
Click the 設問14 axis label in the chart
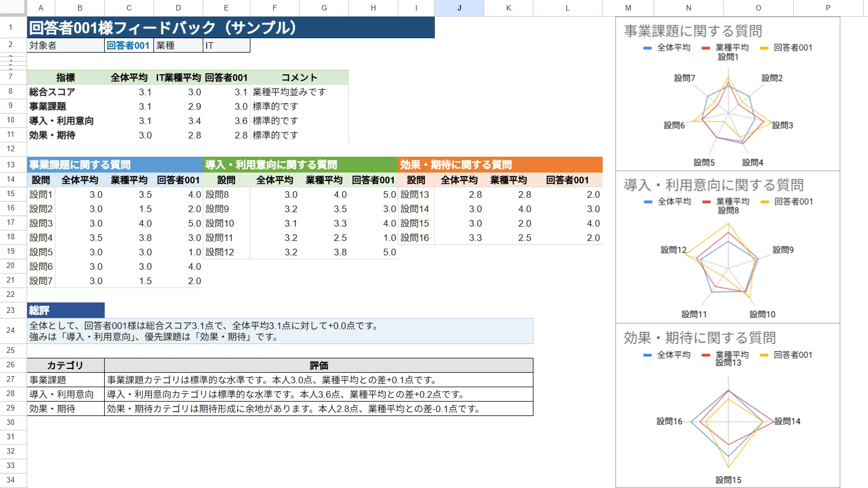click(787, 422)
